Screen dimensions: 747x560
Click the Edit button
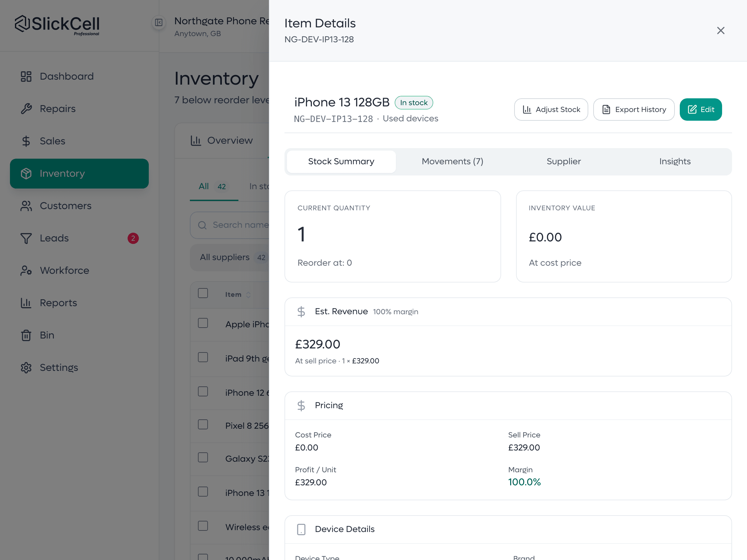(701, 110)
